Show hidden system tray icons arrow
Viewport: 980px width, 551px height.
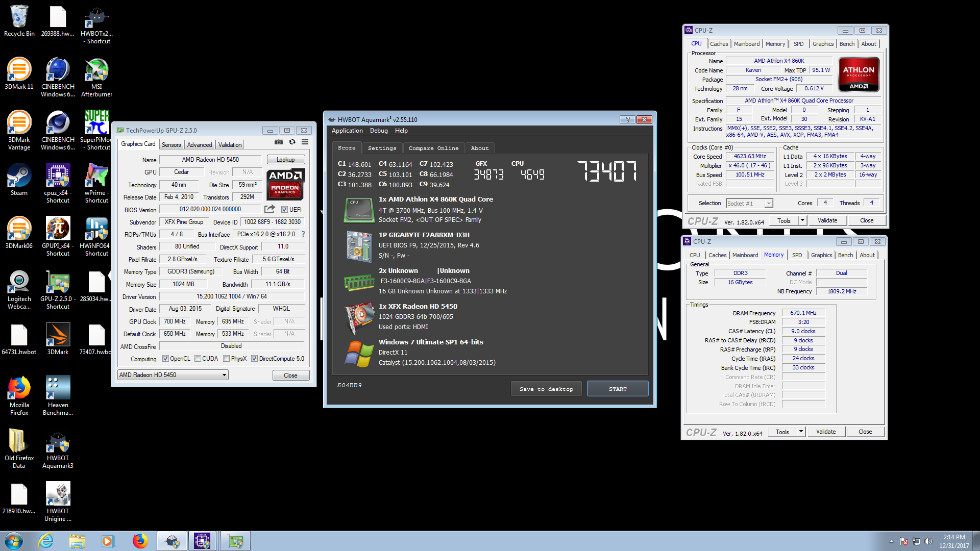(x=891, y=541)
